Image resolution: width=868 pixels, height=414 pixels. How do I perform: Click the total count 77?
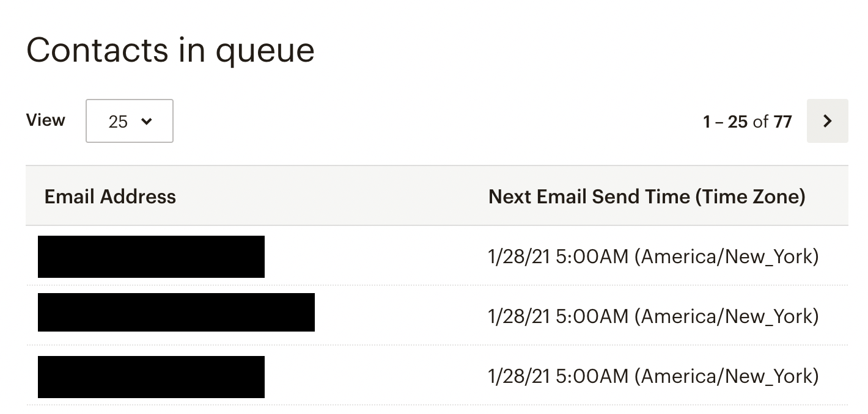coord(783,122)
